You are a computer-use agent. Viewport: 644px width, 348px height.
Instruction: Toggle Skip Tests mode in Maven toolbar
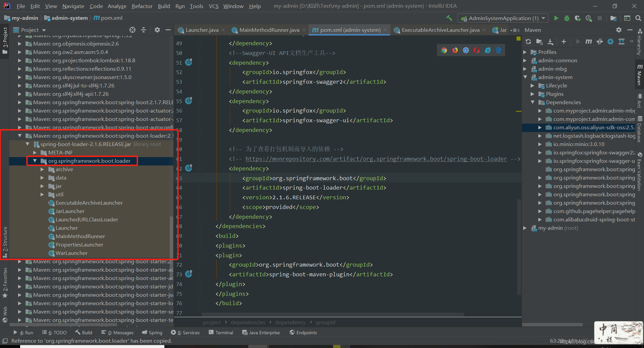click(610, 42)
